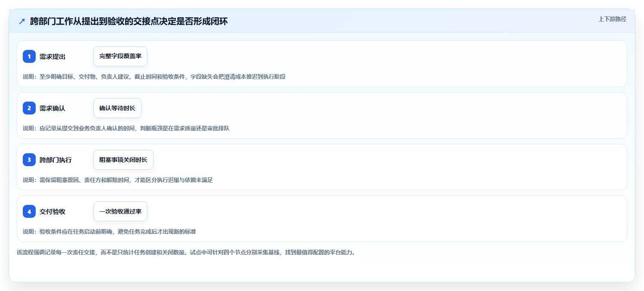
Task: Click the step 2 number badge
Action: click(29, 108)
